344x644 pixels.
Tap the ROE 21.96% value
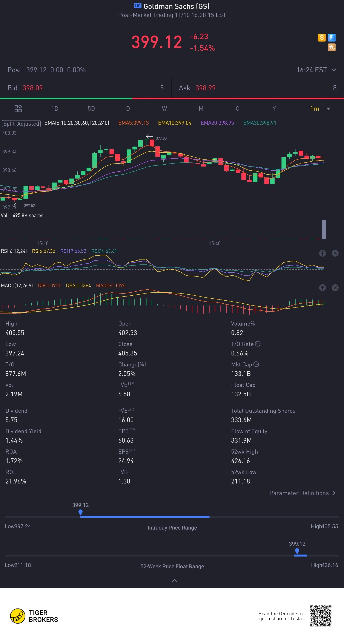[x=16, y=481]
